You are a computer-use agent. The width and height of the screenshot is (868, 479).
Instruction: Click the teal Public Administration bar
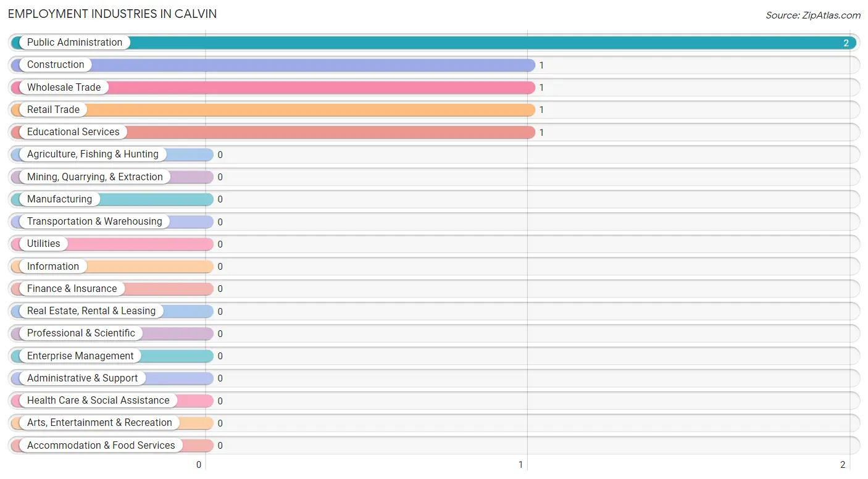pyautogui.click(x=433, y=43)
